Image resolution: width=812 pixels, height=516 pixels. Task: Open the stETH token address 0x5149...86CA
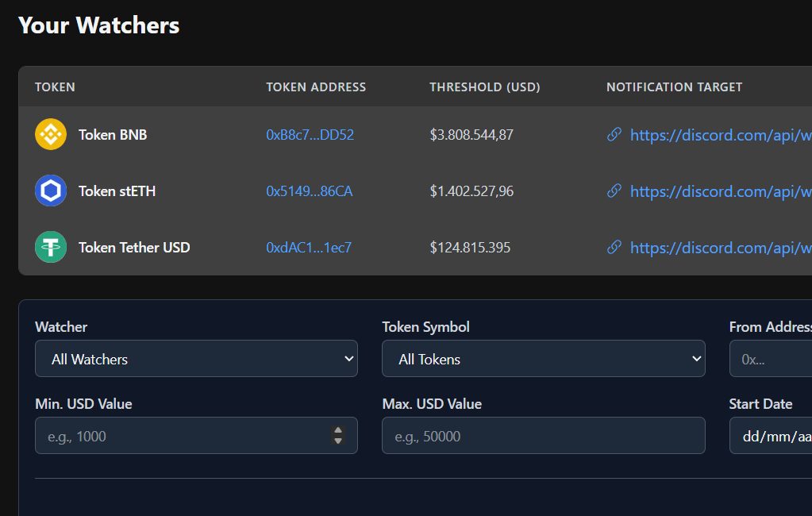tap(310, 191)
